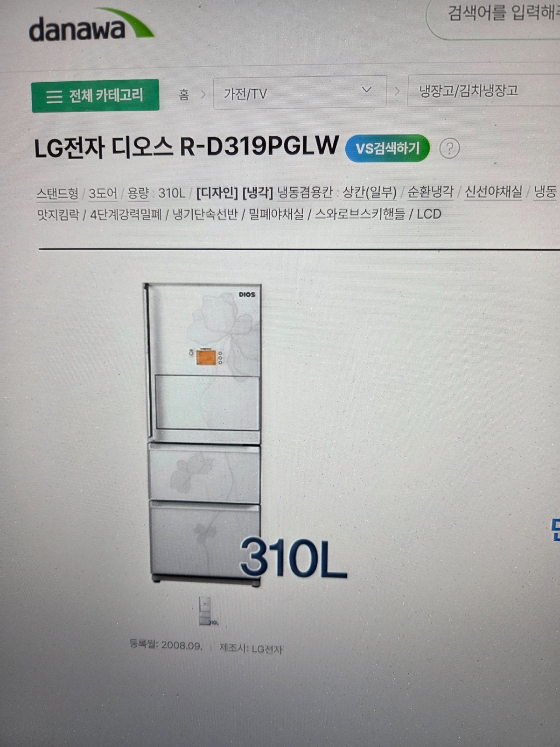This screenshot has height=747, width=560.
Task: Click the 전체 카테고리 green button
Action: 95,96
